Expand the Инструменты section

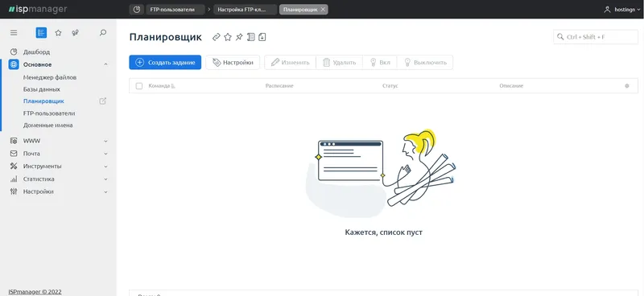pyautogui.click(x=105, y=166)
